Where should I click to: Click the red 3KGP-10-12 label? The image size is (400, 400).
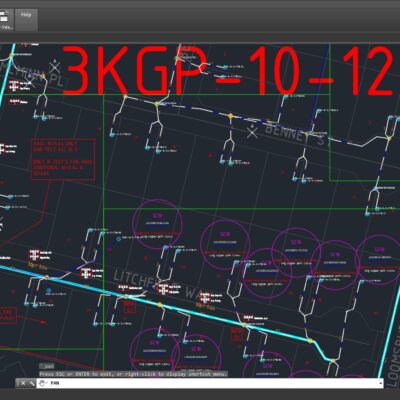pos(229,71)
